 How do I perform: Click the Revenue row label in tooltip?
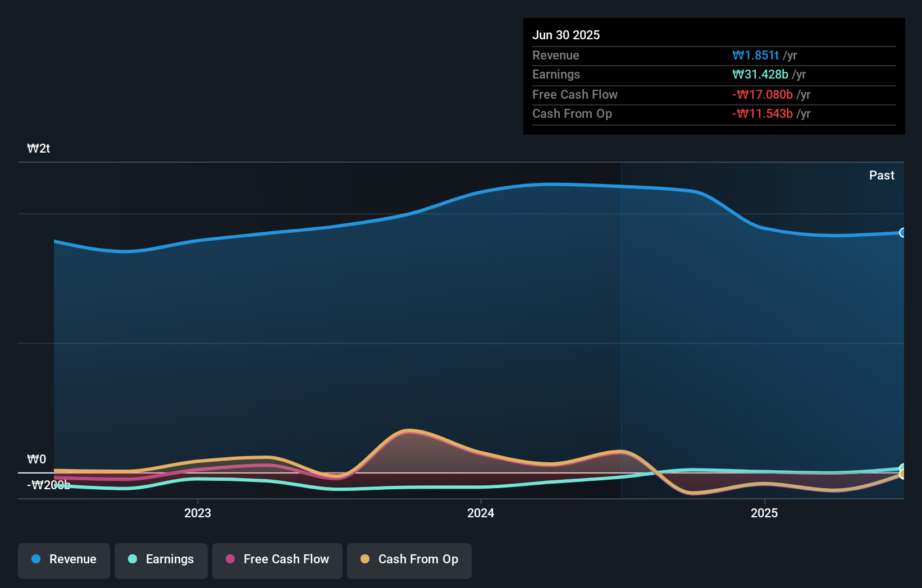[x=556, y=55]
